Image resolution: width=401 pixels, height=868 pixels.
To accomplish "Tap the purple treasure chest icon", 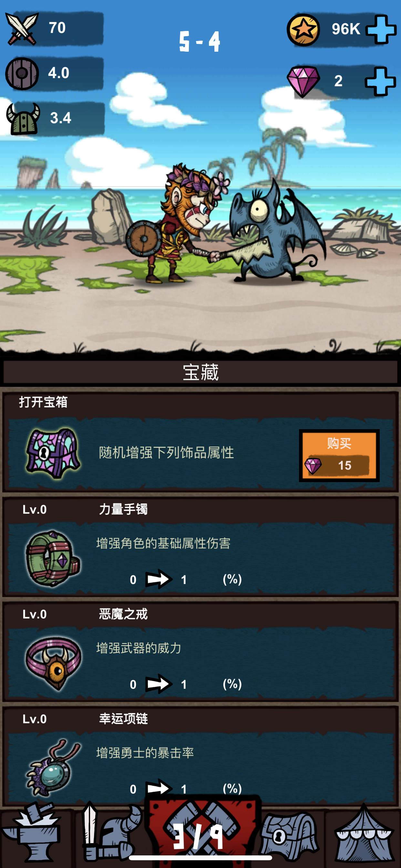I will 53,453.
